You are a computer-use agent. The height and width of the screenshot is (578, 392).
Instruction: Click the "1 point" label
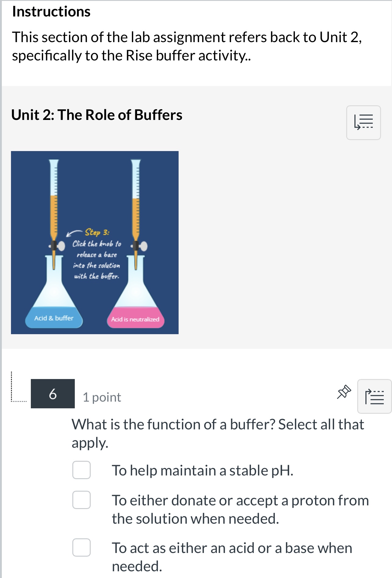pos(102,397)
